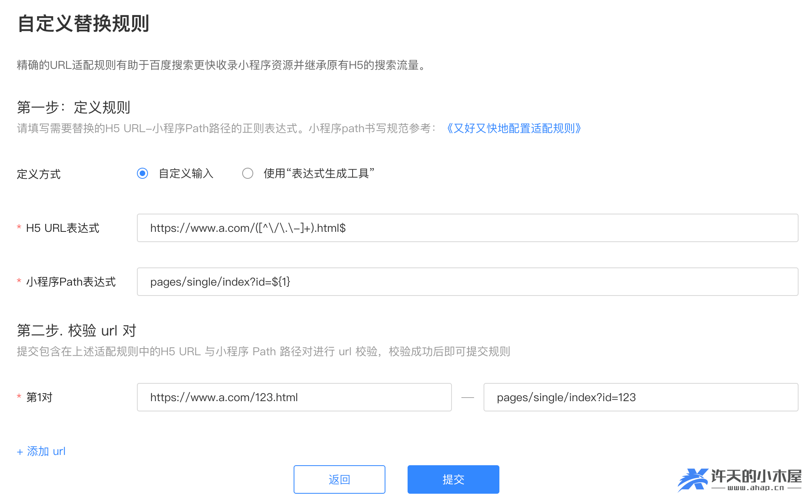Select the 自定义输入 radio button
Viewport: 812px width, 504px height.
point(142,173)
